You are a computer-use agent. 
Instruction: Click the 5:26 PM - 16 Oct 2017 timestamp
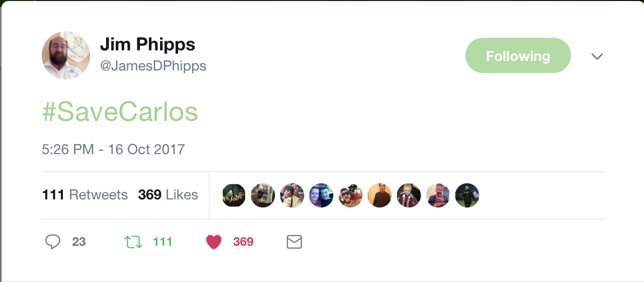113,150
